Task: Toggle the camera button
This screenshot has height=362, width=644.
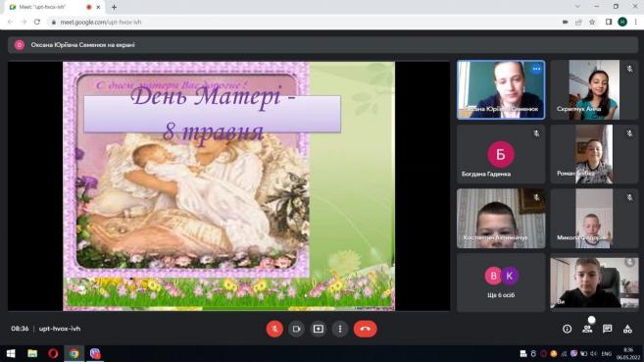Action: pos(296,329)
